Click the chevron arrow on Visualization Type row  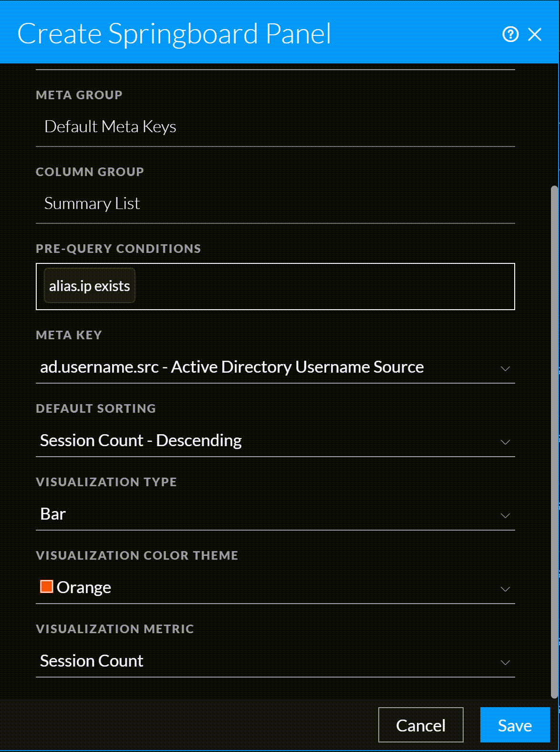(x=505, y=515)
